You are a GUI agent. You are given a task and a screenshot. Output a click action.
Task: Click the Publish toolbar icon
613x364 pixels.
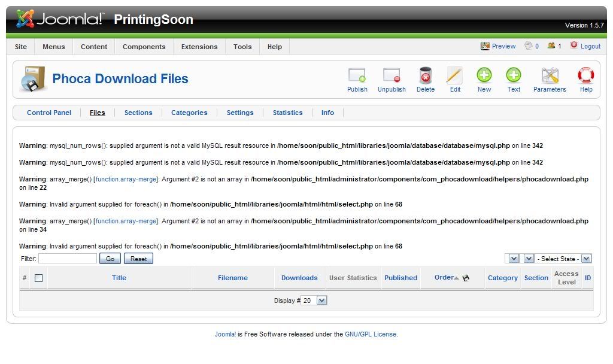coord(357,75)
